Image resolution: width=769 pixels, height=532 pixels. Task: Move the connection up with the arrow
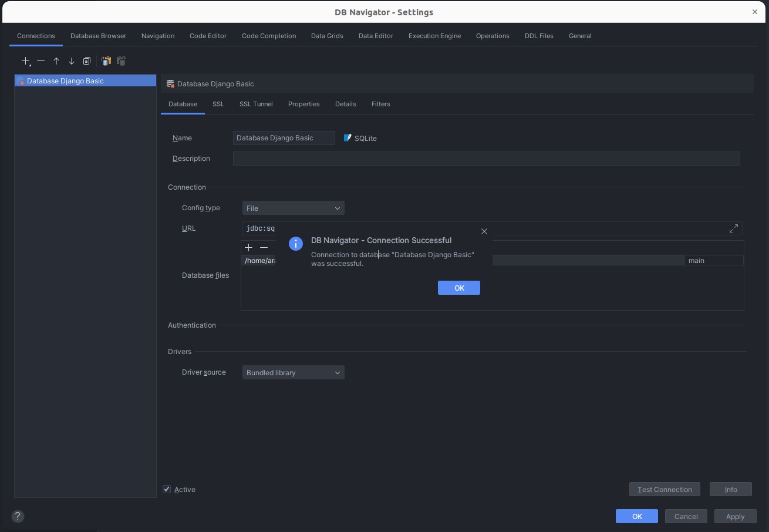tap(56, 61)
